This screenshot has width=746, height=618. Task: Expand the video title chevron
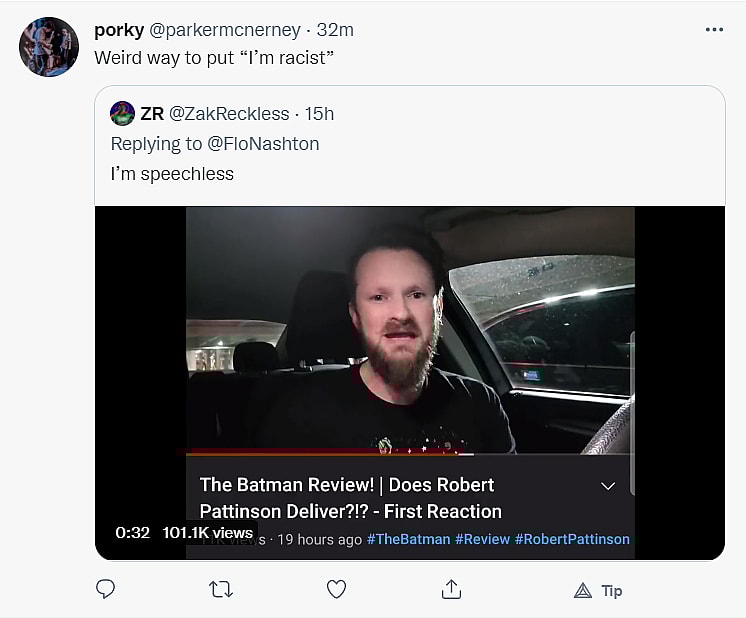607,486
